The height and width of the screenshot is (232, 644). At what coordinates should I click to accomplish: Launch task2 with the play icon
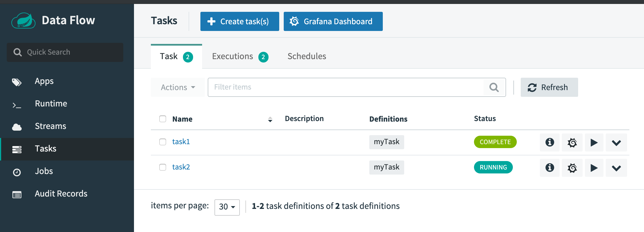click(594, 168)
